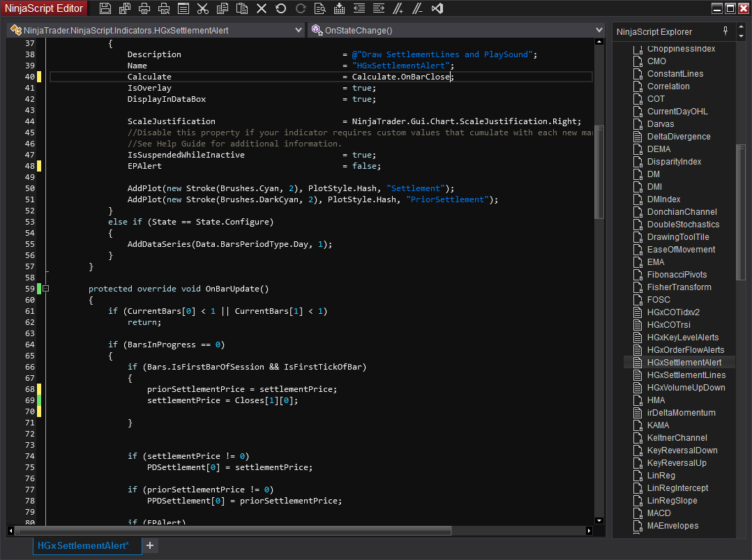The height and width of the screenshot is (560, 752).
Task: Click the Save icon in the toolbar
Action: pyautogui.click(x=105, y=9)
